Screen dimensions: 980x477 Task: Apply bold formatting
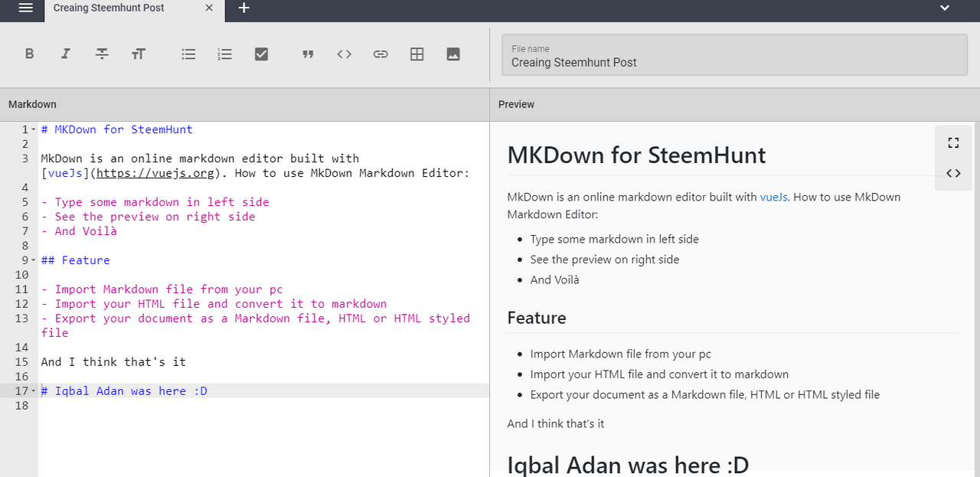click(x=29, y=54)
